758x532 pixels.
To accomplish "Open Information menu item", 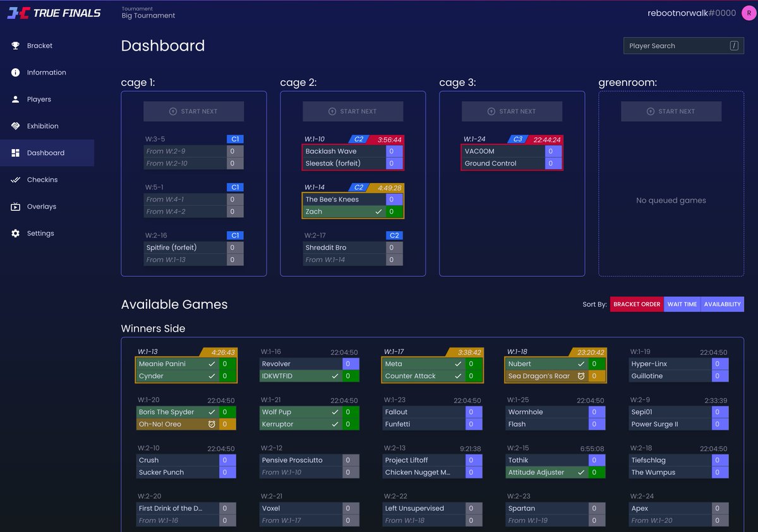I will pos(47,73).
